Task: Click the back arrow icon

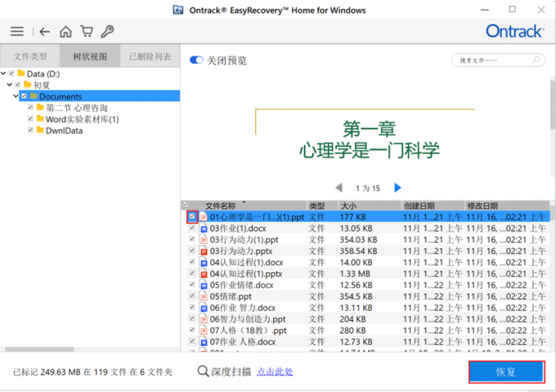Action: point(45,32)
